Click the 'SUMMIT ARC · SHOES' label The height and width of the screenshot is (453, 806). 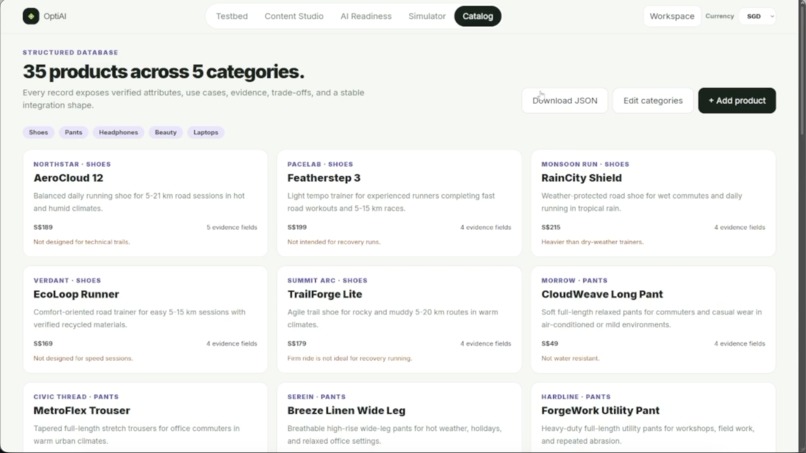pos(327,280)
